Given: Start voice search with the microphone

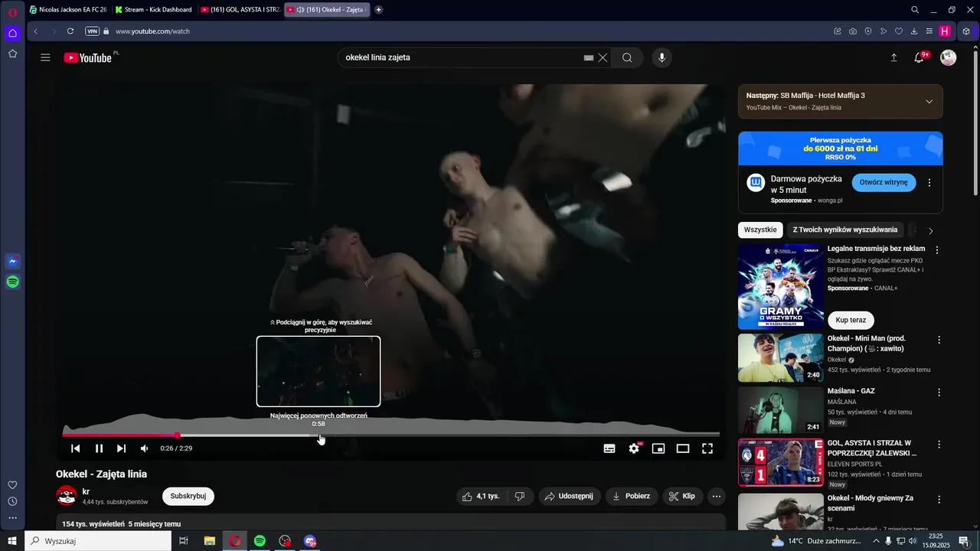Looking at the screenshot, I should pos(662,57).
